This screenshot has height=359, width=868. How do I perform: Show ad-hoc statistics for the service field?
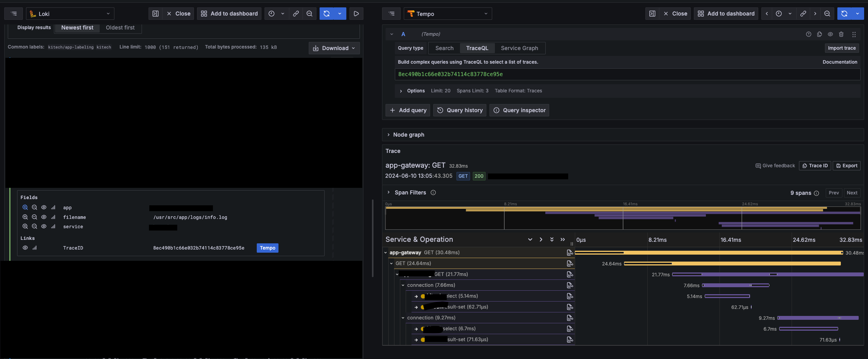(x=53, y=227)
